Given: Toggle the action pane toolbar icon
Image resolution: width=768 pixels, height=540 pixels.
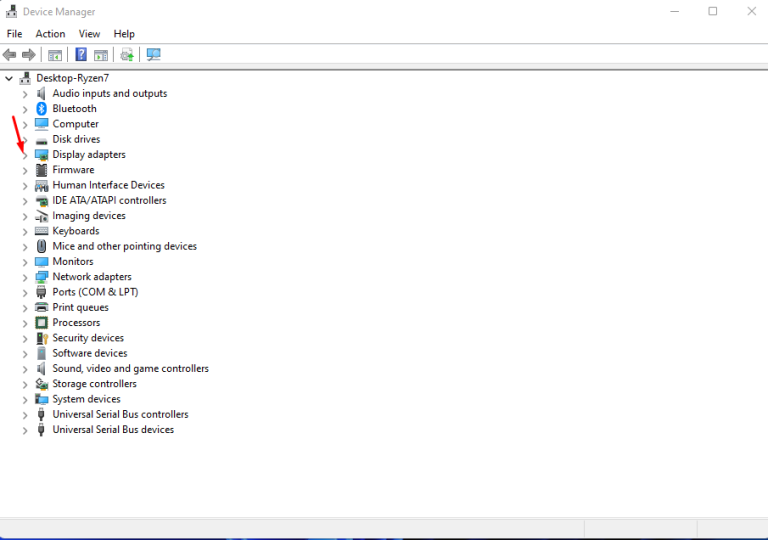Looking at the screenshot, I should click(101, 55).
